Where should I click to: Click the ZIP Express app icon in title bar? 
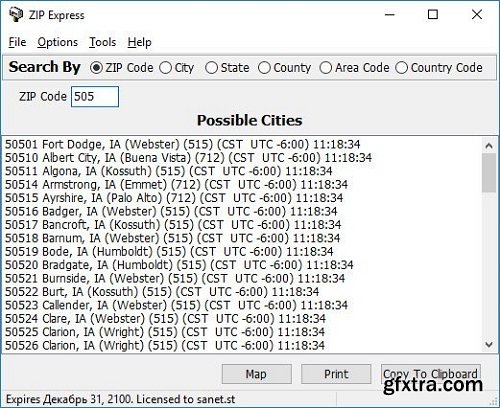(x=16, y=15)
